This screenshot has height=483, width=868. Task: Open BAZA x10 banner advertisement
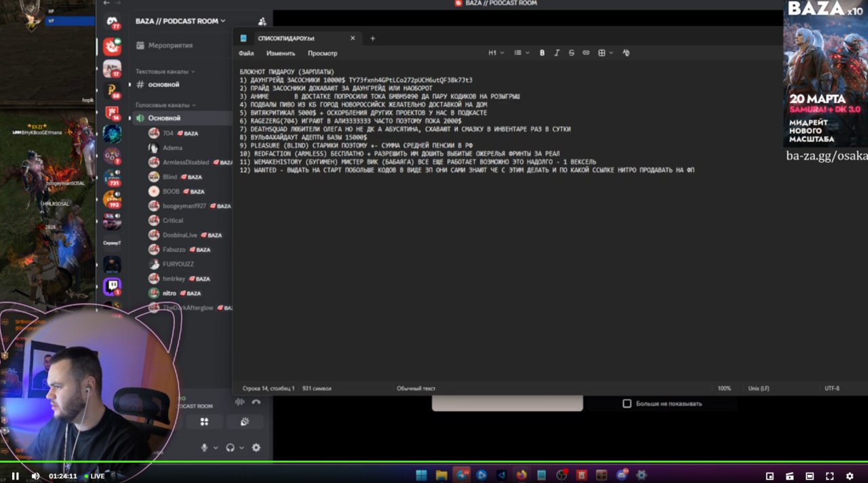point(825,73)
